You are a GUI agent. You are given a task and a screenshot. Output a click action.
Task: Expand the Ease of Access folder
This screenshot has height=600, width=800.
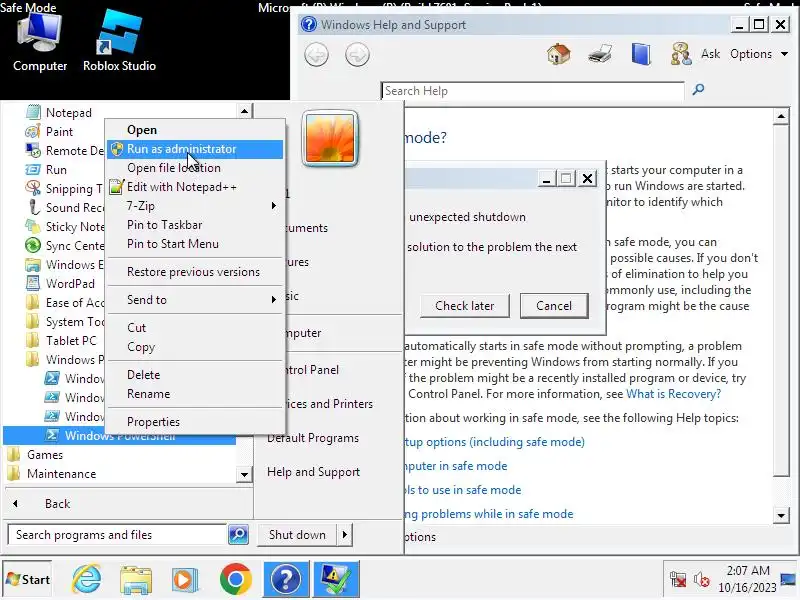65,303
